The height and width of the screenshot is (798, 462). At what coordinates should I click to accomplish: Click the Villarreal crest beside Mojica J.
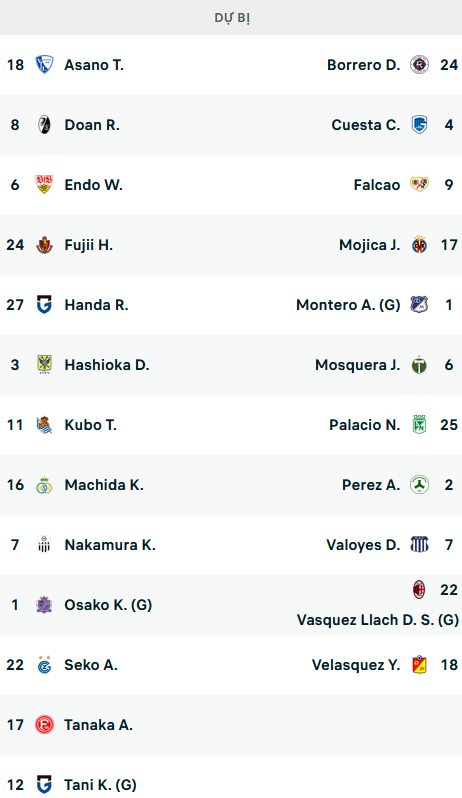(x=419, y=245)
